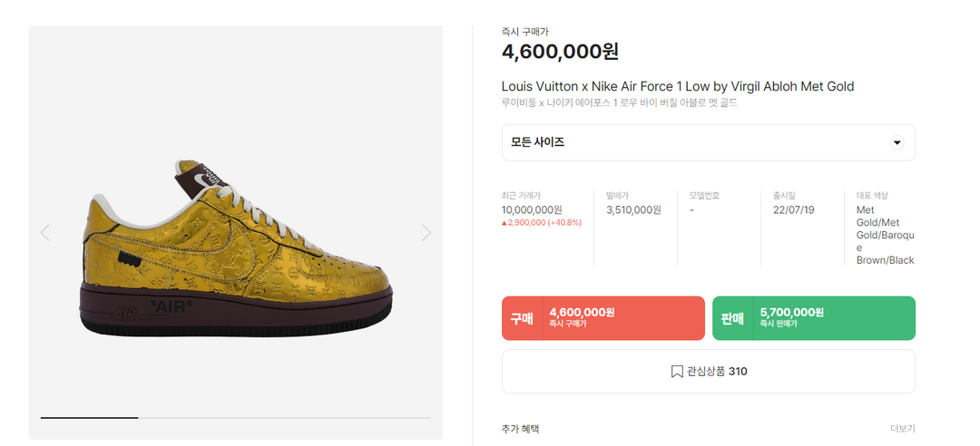The width and height of the screenshot is (980, 446).
Task: Click the 출시일 22/07/19 date
Action: (791, 210)
